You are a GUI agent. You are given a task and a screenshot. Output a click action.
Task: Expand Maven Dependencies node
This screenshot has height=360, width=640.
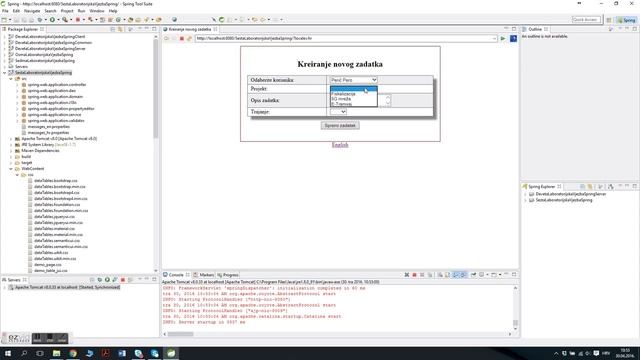click(x=11, y=151)
